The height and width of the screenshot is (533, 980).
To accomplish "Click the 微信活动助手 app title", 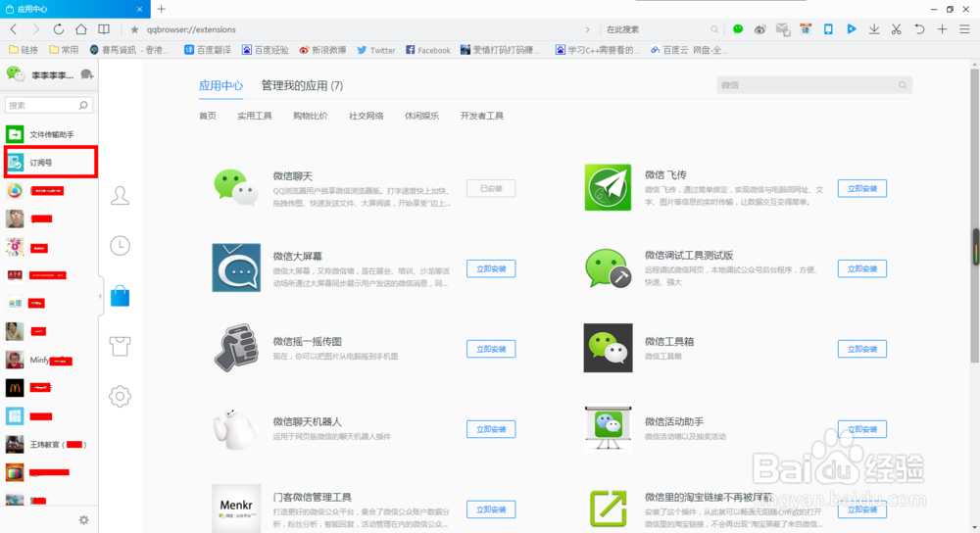I will click(674, 421).
